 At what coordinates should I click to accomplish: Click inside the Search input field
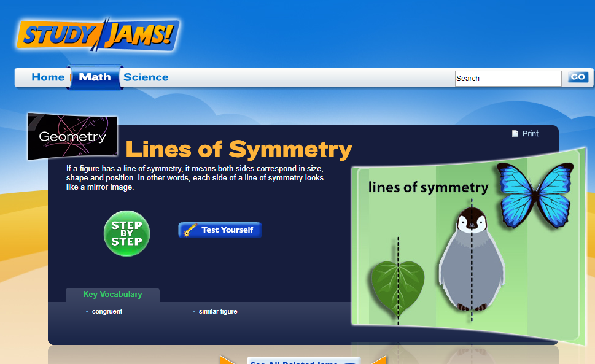tap(508, 78)
